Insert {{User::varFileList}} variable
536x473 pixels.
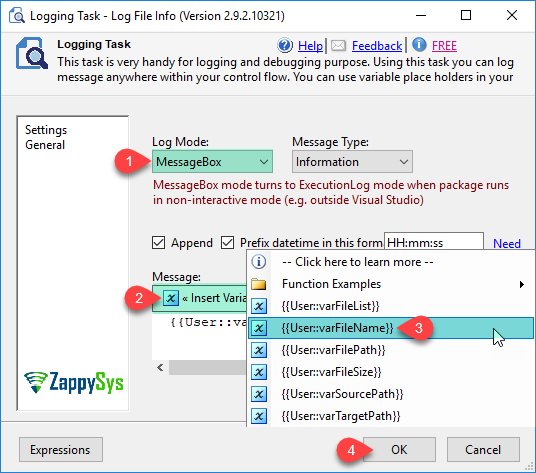coord(390,306)
